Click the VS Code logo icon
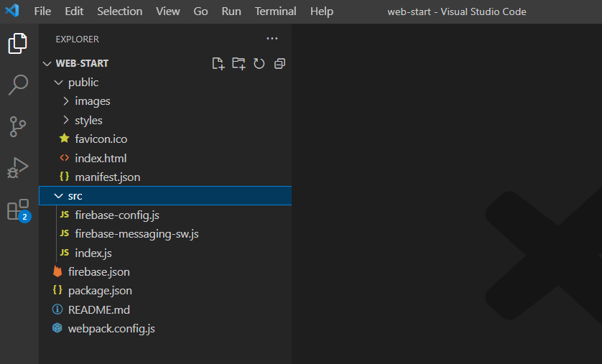602x364 pixels. [12, 11]
